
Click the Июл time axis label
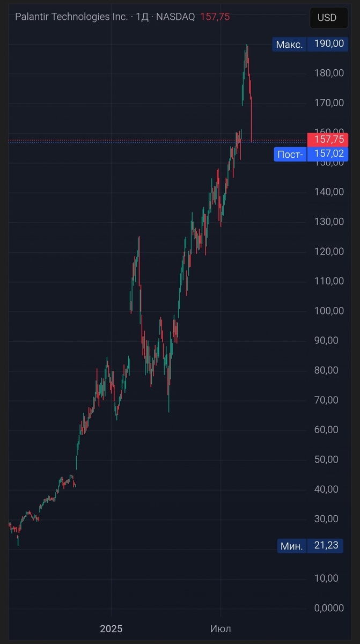[221, 628]
